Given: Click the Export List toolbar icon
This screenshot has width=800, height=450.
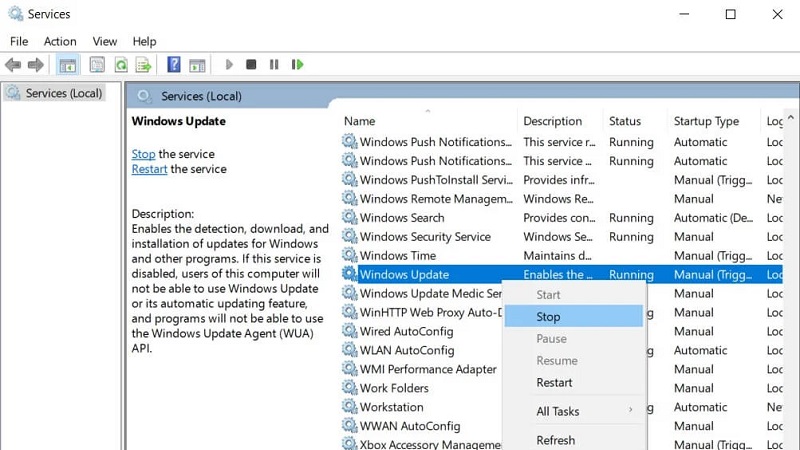Looking at the screenshot, I should click(144, 65).
